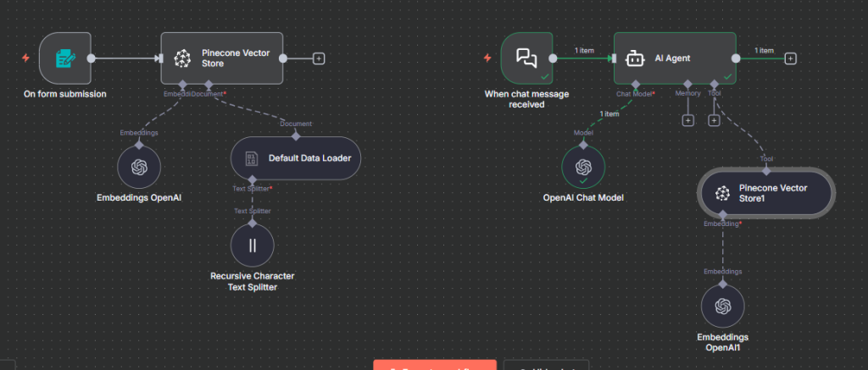Select the On form submission trigger node
868x370 pixels.
pyautogui.click(x=64, y=58)
